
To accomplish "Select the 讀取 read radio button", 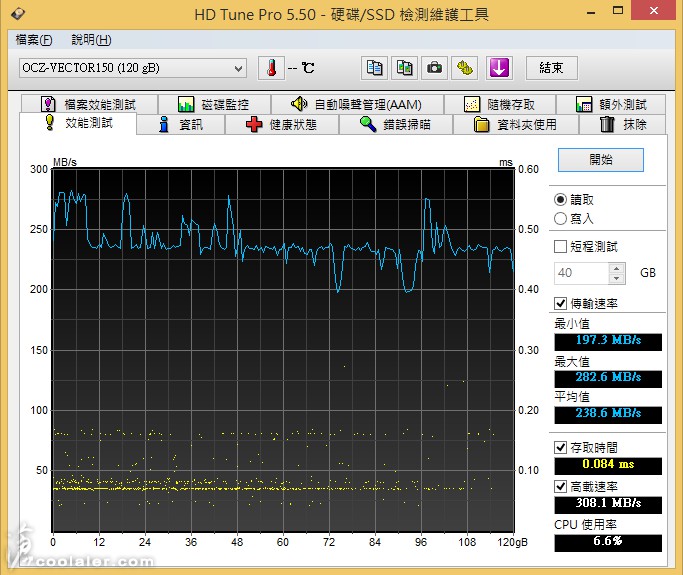I will coord(560,200).
